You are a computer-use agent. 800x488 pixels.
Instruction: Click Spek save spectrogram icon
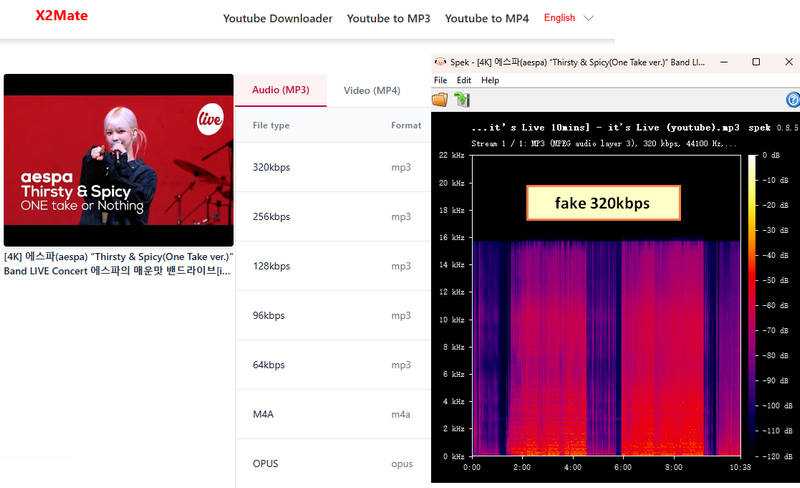[x=462, y=100]
